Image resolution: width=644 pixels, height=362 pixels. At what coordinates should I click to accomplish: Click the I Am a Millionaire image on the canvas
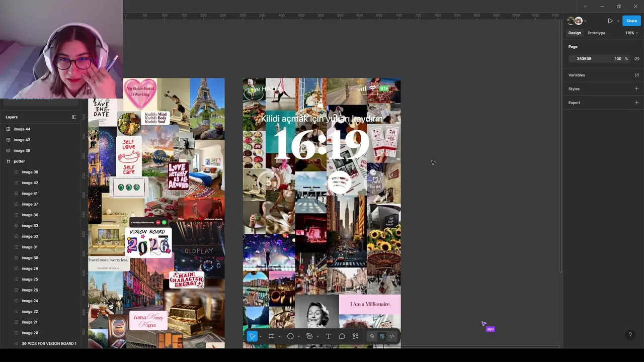pos(370,304)
